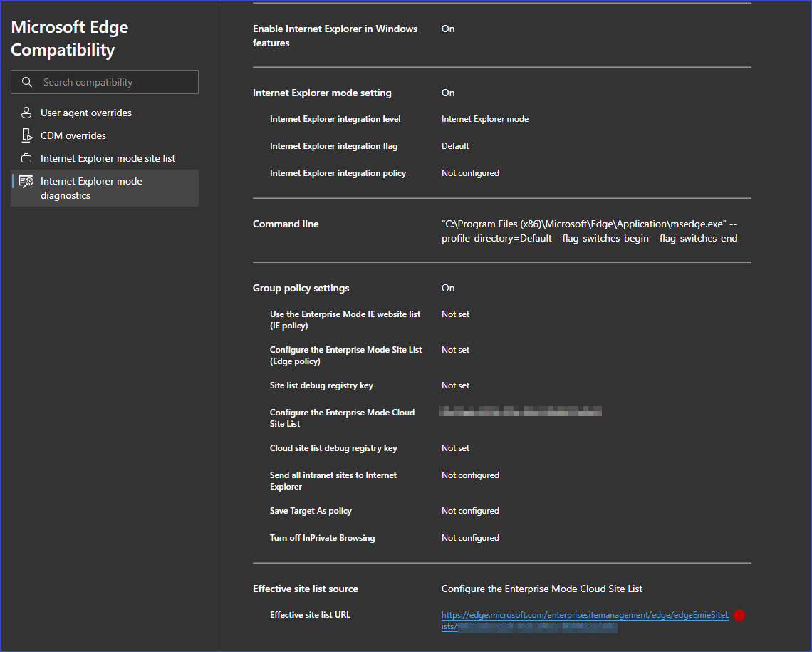812x652 pixels.
Task: Open the effective site list URL link
Action: [x=585, y=621]
